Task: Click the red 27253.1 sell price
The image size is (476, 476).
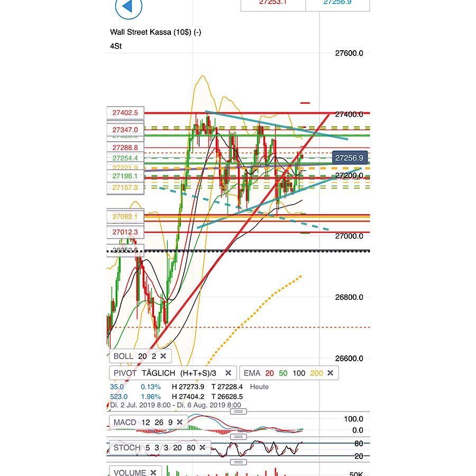Action: click(x=273, y=3)
